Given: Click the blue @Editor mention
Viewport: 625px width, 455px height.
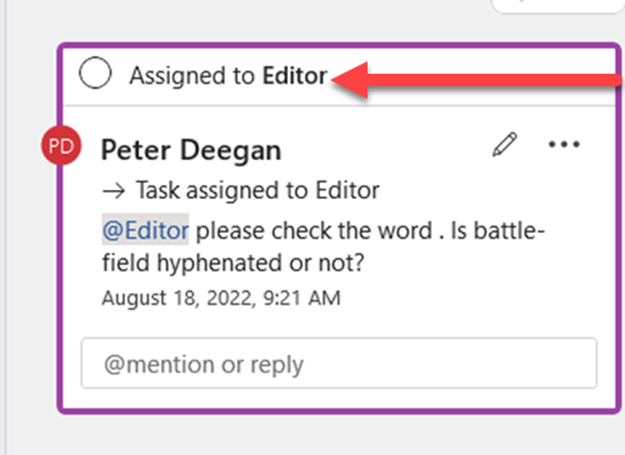Looking at the screenshot, I should (145, 231).
